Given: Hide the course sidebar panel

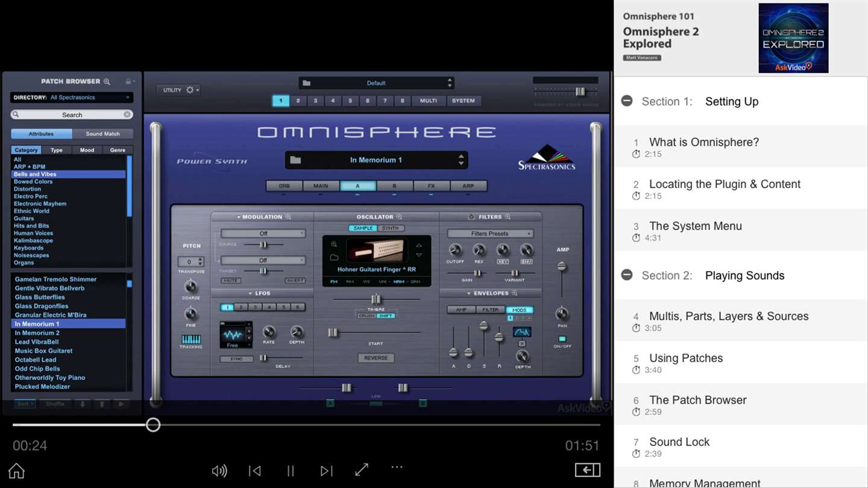Looking at the screenshot, I should tap(588, 471).
